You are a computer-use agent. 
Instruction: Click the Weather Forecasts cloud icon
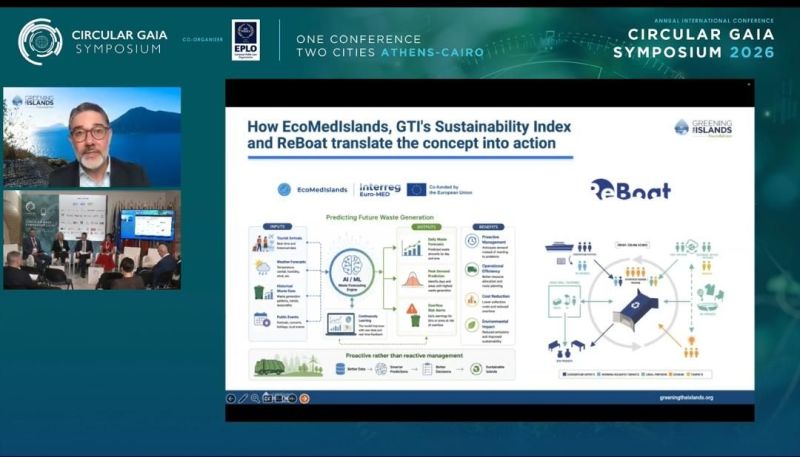point(262,267)
